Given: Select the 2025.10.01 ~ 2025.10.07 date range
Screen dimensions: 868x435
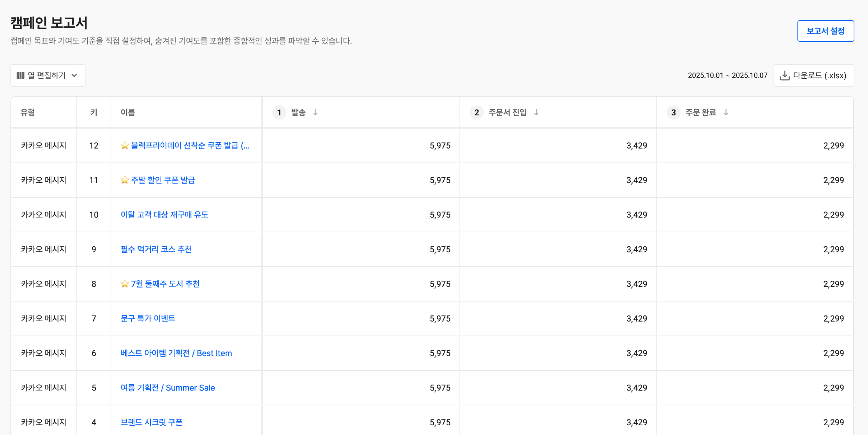Looking at the screenshot, I should point(727,76).
